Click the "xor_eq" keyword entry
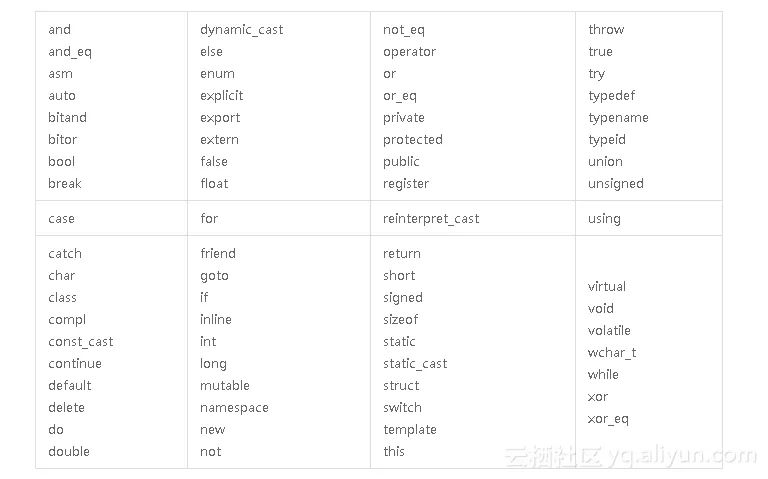768x479 pixels. click(608, 419)
